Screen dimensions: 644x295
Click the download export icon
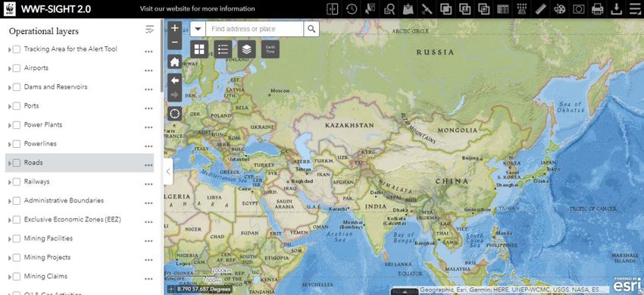point(617,9)
